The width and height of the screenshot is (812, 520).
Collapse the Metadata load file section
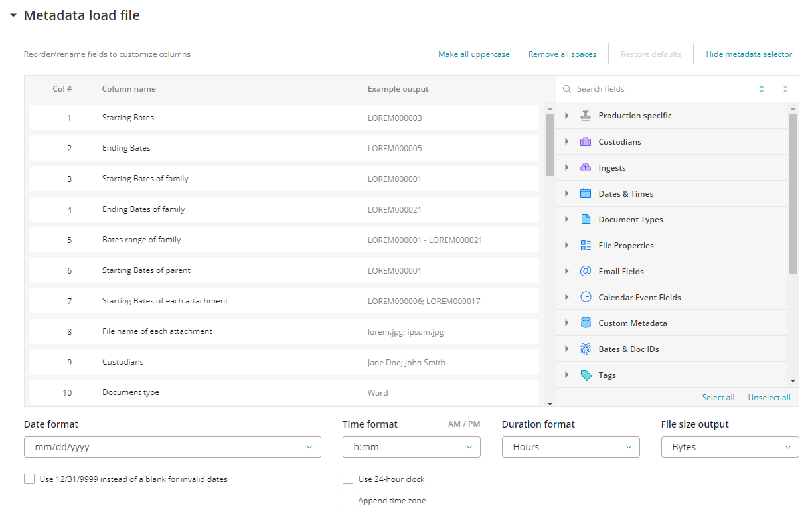(13, 15)
